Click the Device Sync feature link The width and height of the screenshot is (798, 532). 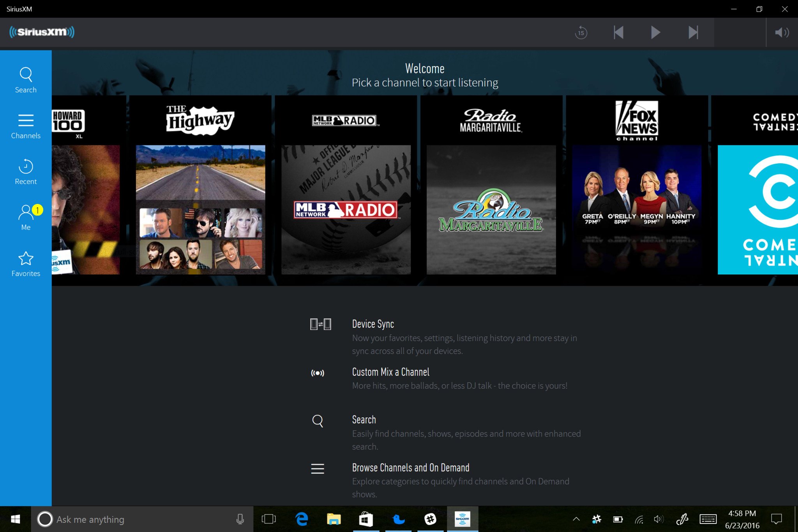coord(373,324)
